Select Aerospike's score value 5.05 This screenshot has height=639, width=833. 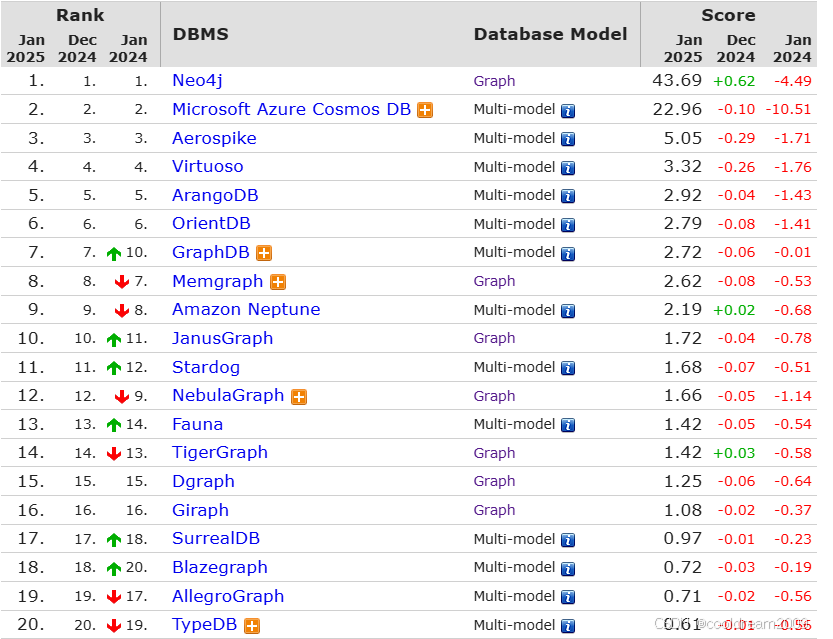[x=683, y=138]
